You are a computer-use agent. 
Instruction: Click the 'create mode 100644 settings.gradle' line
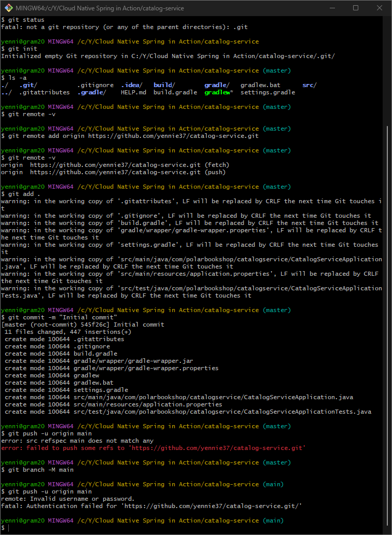click(66, 390)
